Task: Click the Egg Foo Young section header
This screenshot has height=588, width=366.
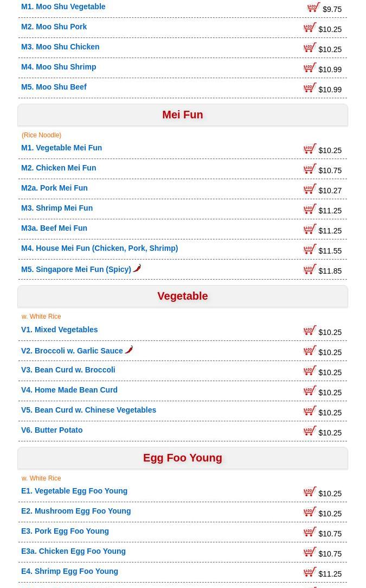Action: (x=182, y=458)
